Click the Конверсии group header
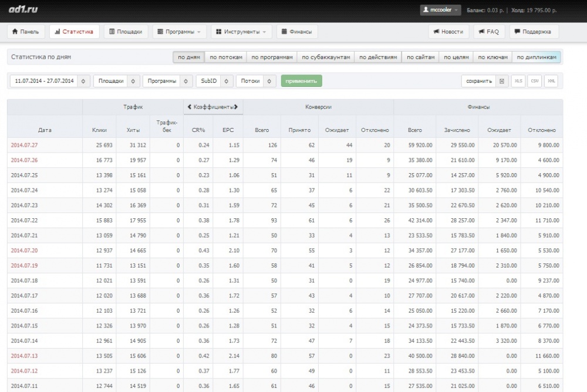Screen dimensions: 587x392 coord(318,107)
